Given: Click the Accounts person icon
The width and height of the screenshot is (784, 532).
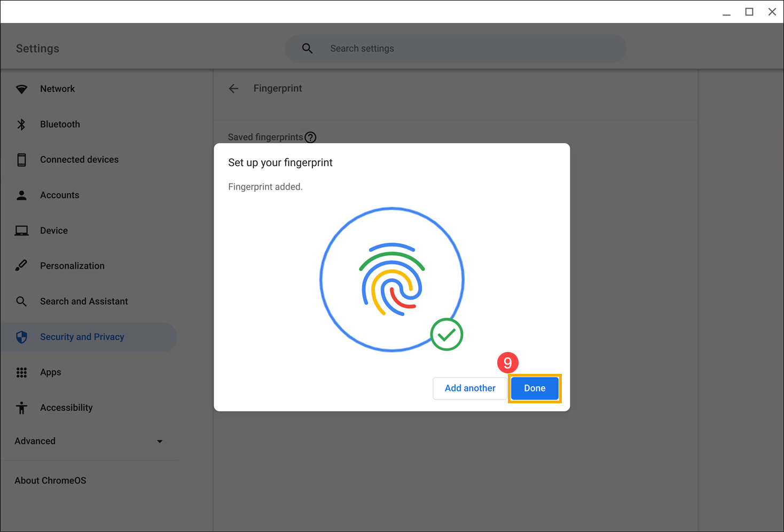Looking at the screenshot, I should tap(21, 195).
